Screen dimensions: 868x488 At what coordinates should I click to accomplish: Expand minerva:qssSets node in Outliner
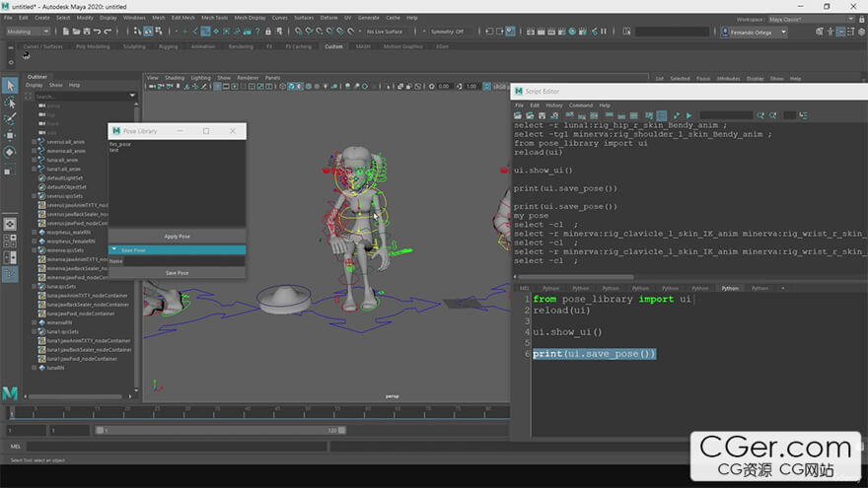[x=34, y=250]
